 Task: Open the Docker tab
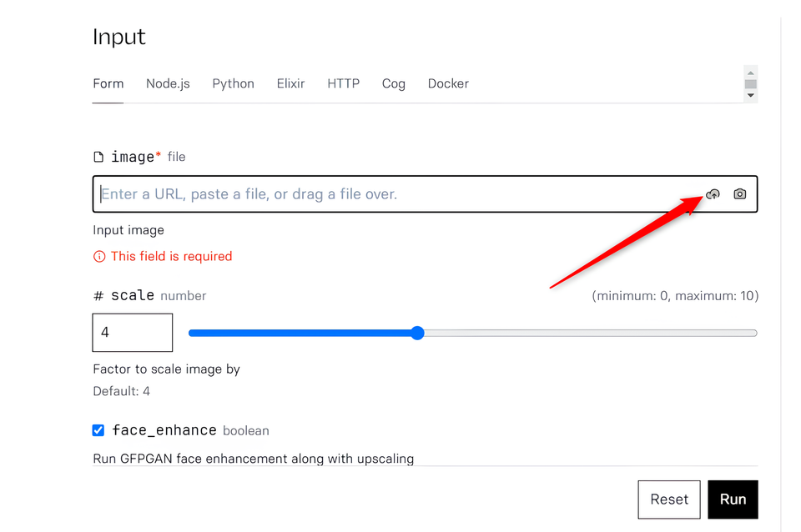(x=448, y=83)
